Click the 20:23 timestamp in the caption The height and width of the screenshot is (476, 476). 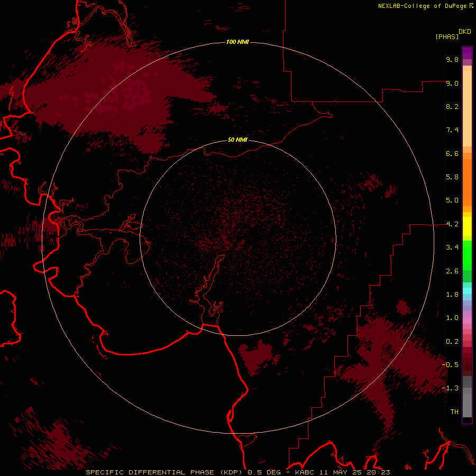378,472
